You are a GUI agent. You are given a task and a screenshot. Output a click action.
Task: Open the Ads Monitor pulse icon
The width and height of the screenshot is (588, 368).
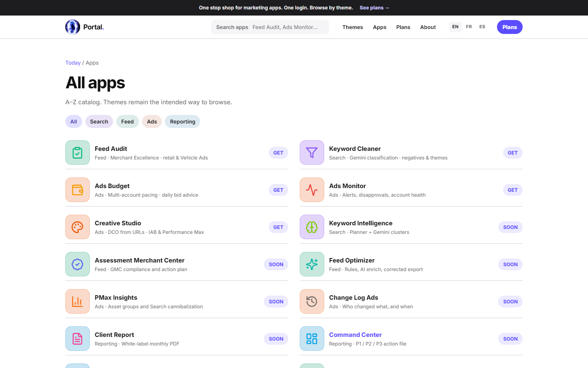click(312, 190)
